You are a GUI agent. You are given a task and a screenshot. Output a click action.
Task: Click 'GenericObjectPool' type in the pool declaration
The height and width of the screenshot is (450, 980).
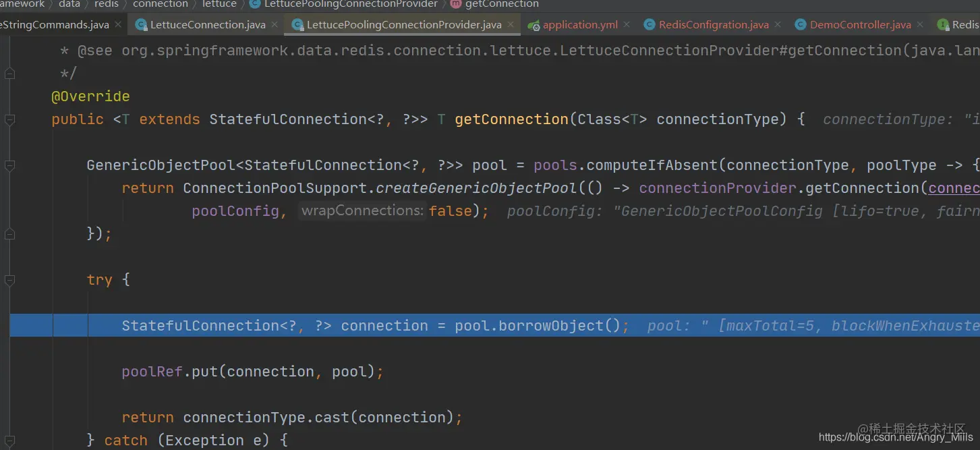(161, 165)
